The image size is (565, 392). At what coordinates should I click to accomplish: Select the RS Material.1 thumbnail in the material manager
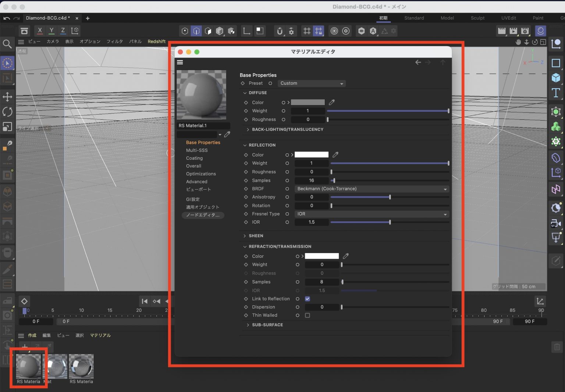click(x=29, y=366)
